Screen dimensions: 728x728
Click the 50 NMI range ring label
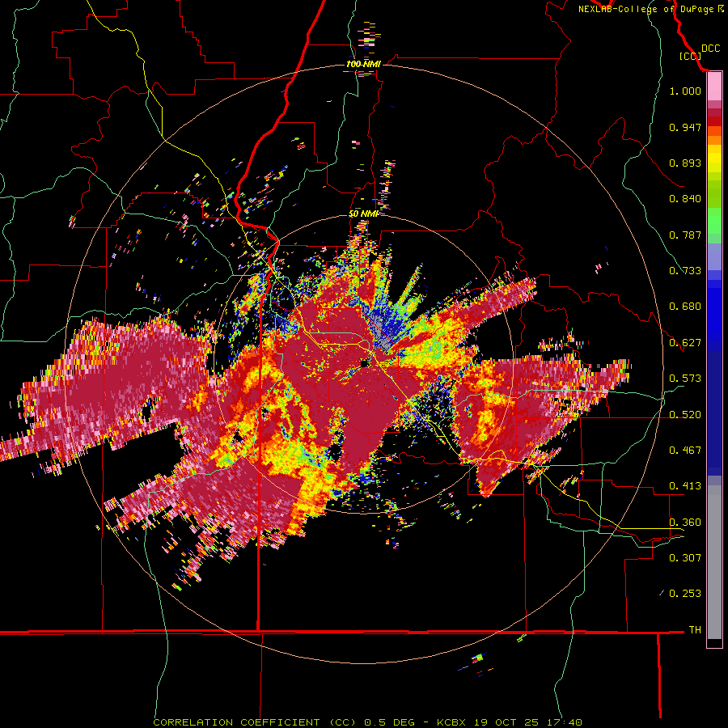[x=363, y=214]
